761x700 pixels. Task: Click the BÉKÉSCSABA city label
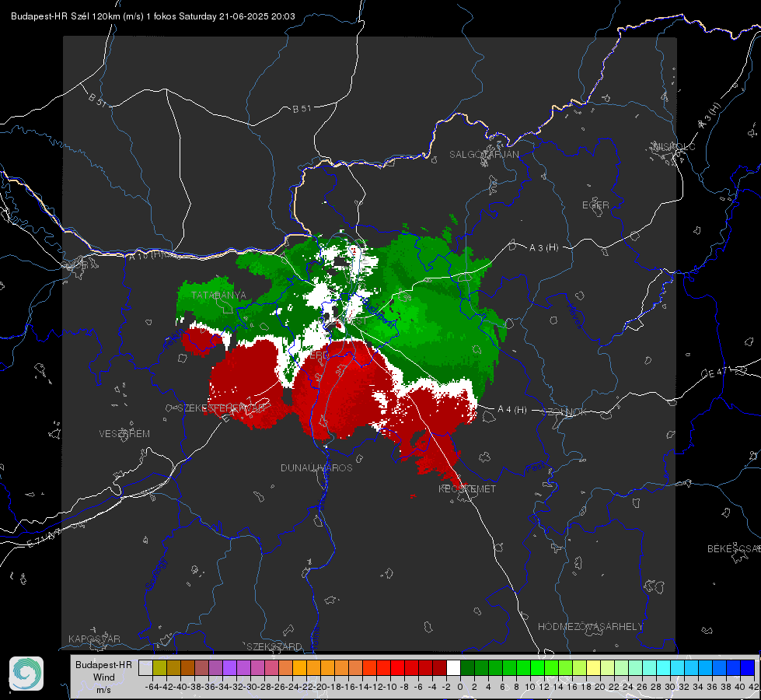tap(734, 549)
